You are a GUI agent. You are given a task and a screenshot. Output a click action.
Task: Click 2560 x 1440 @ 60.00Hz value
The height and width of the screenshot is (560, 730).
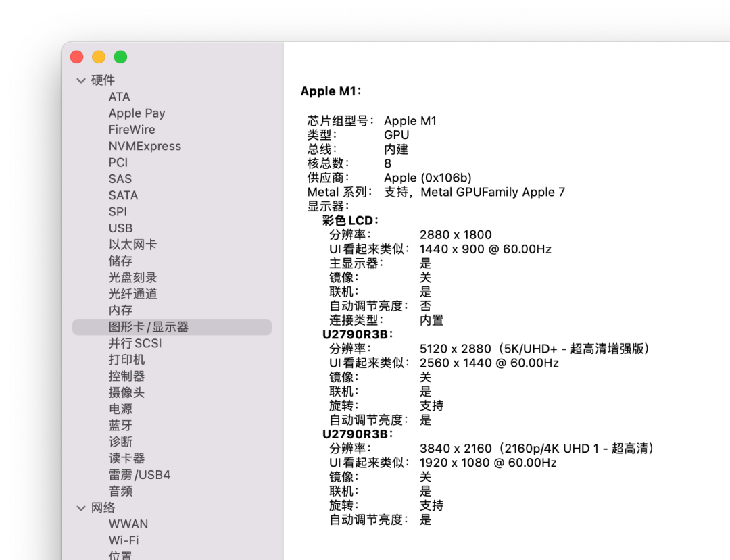point(489,363)
